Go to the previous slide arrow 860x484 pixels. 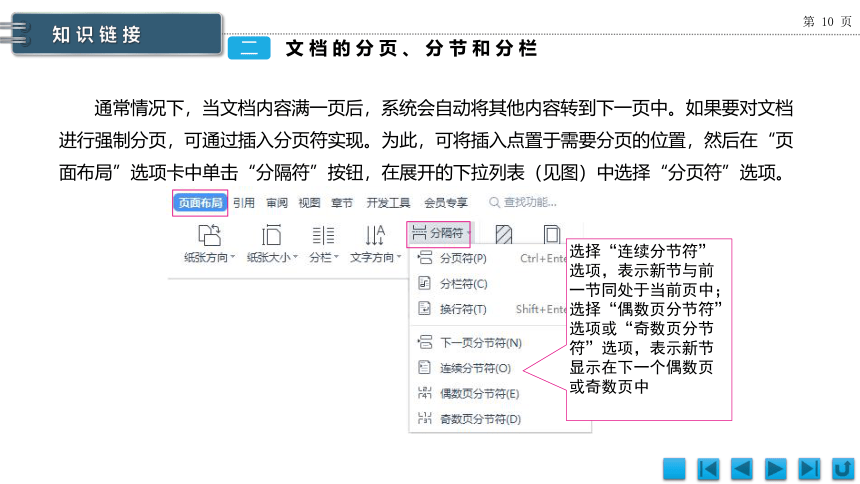pyautogui.click(x=742, y=469)
